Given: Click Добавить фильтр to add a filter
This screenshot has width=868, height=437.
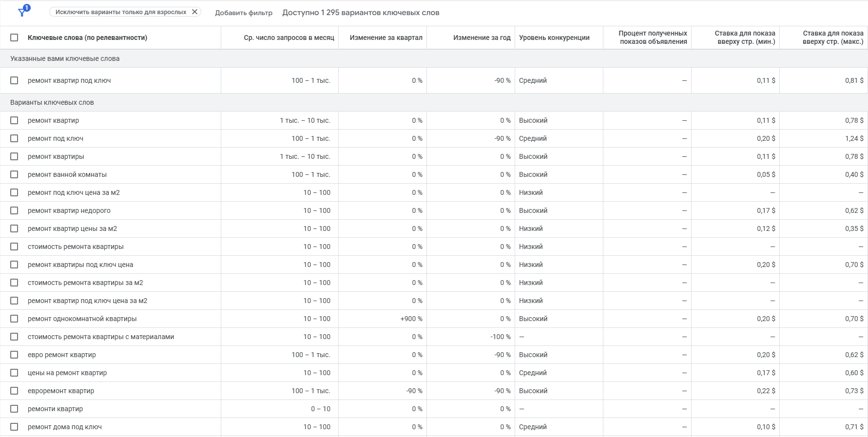Looking at the screenshot, I should click(244, 13).
